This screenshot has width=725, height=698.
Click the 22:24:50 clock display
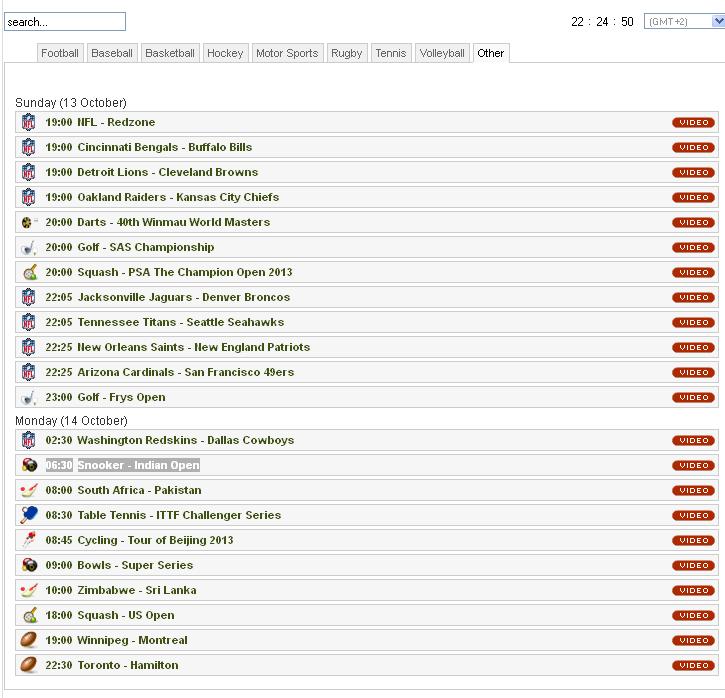[x=602, y=22]
